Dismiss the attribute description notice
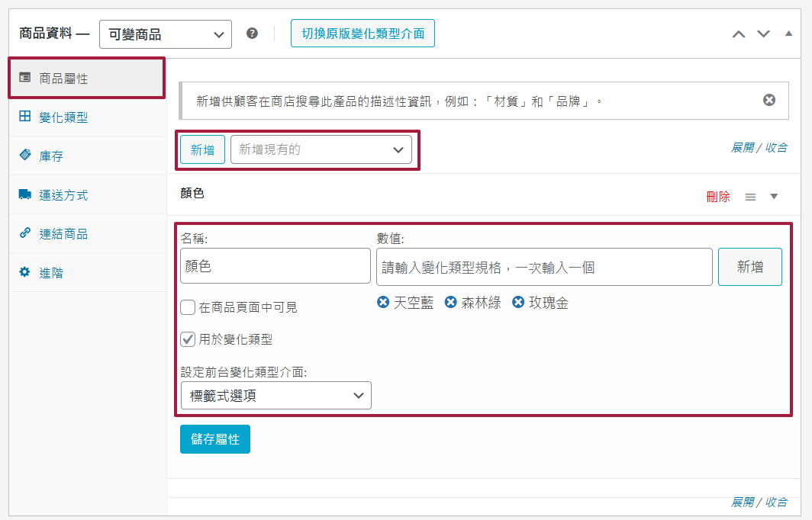The image size is (812, 520). (769, 100)
